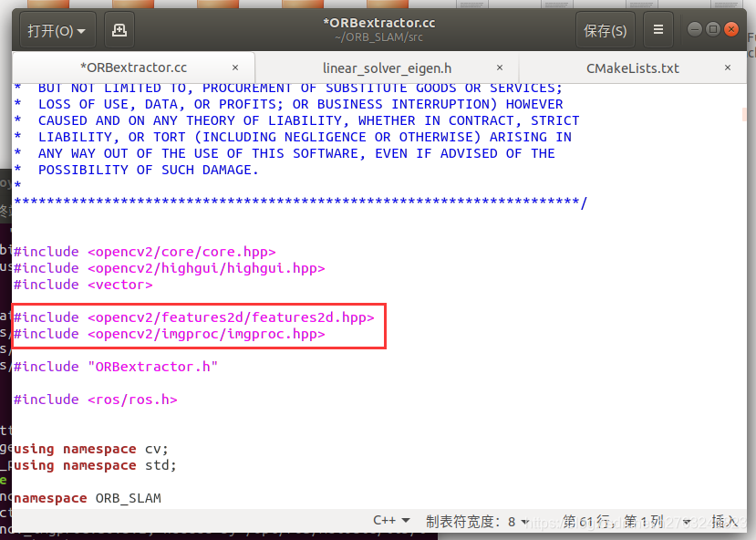
Task: Click the 'LOSS OF USE, DATA' comment line
Action: pyautogui.click(x=289, y=104)
